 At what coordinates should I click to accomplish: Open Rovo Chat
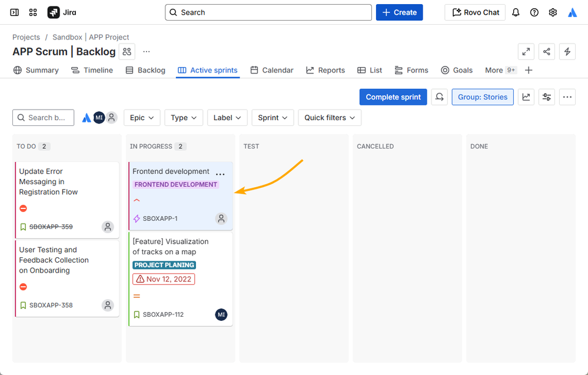475,12
